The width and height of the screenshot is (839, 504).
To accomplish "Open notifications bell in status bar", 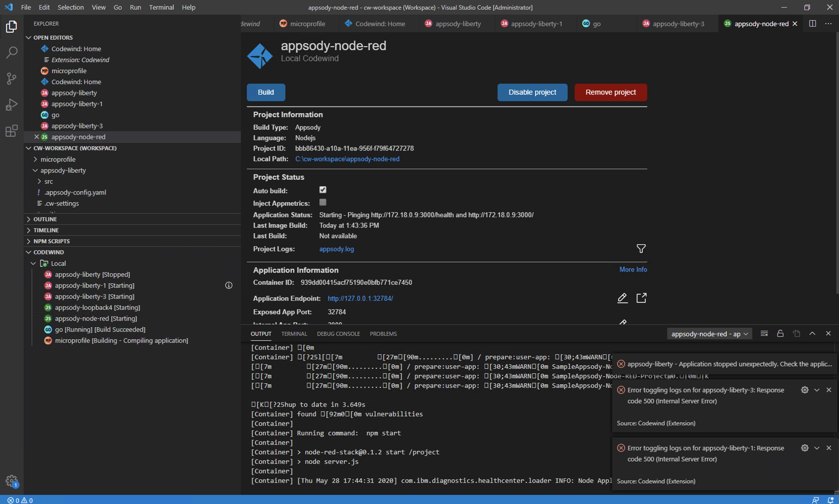I will (830, 500).
